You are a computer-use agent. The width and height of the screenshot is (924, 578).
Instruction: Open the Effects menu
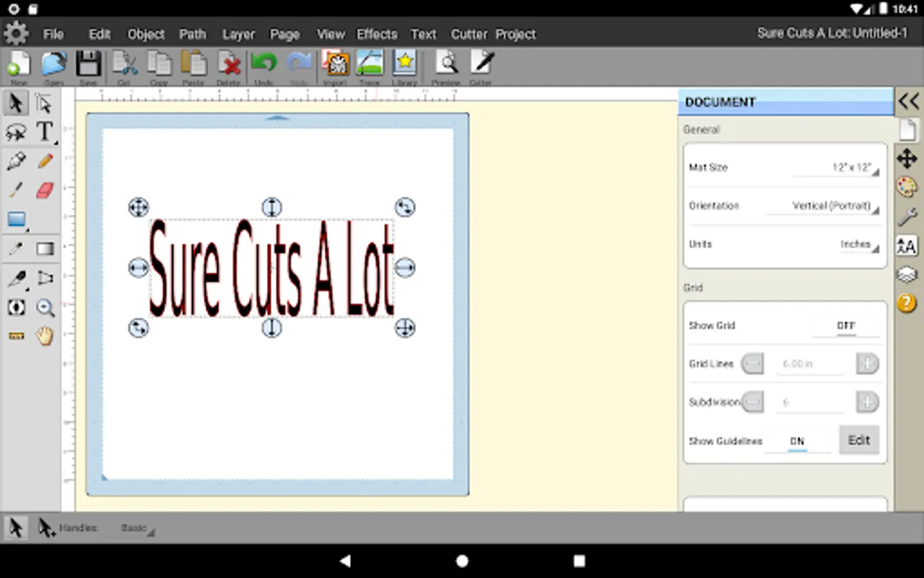(377, 34)
